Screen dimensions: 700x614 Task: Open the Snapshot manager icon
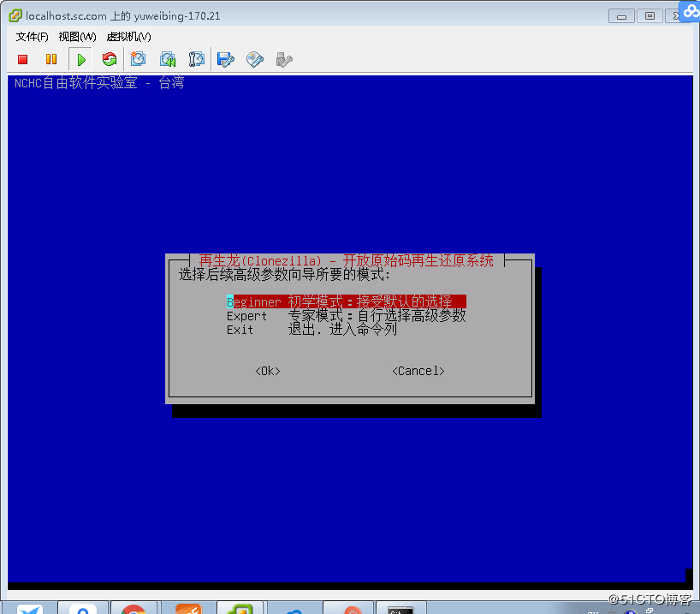tap(197, 59)
